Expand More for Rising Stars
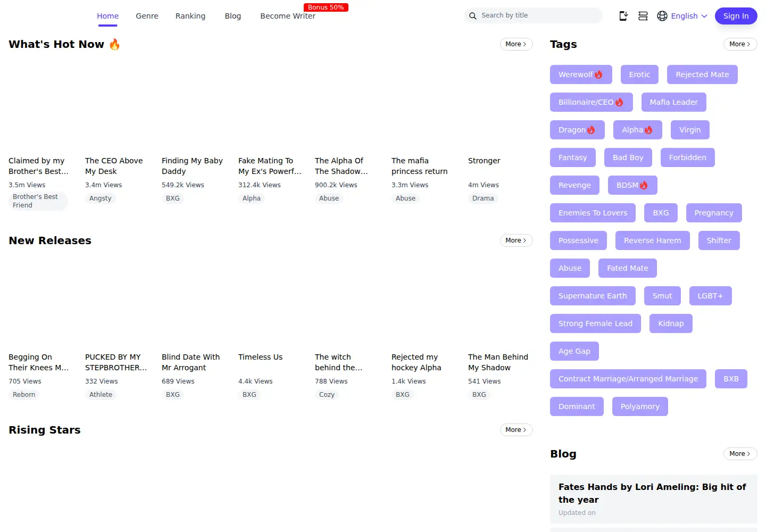The image size is (766, 532). click(516, 430)
